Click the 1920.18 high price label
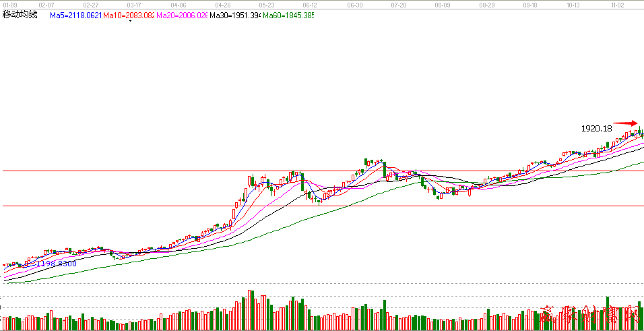Screen dimensions: 644x331 click(596, 128)
